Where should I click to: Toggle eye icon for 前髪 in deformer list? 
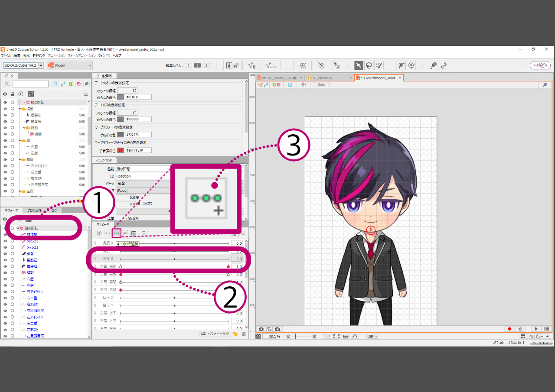5,253
